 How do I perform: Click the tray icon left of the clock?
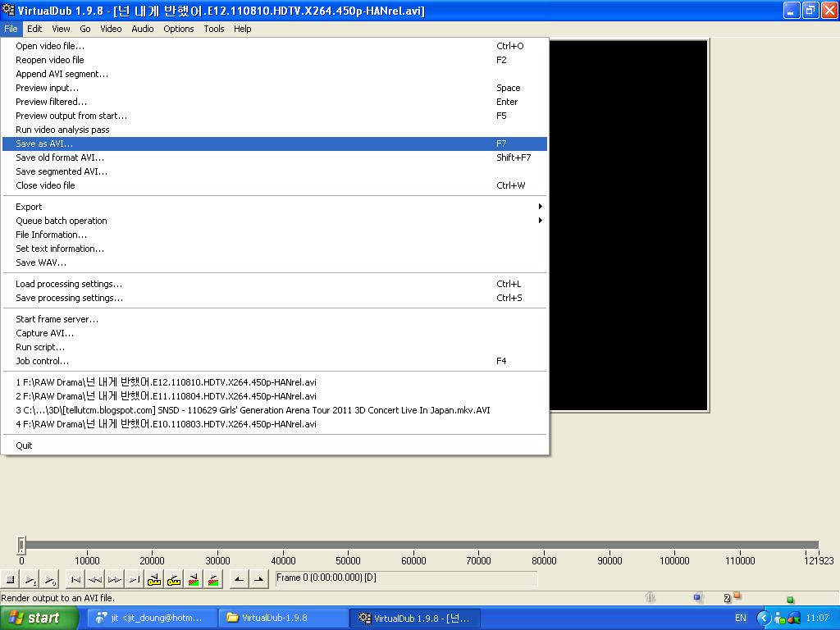(x=794, y=619)
